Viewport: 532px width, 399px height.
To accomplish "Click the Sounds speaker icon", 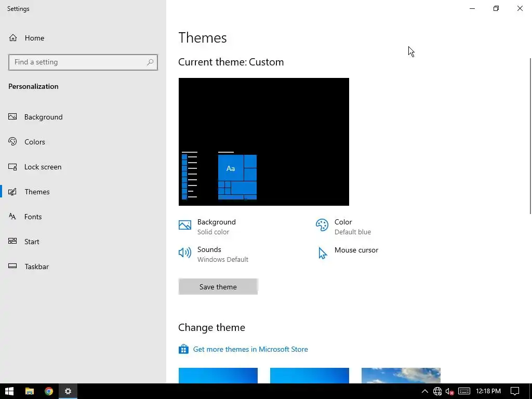I will [185, 252].
